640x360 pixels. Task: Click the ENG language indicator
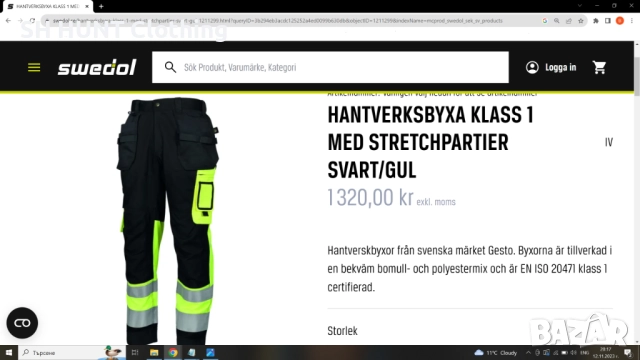584,353
